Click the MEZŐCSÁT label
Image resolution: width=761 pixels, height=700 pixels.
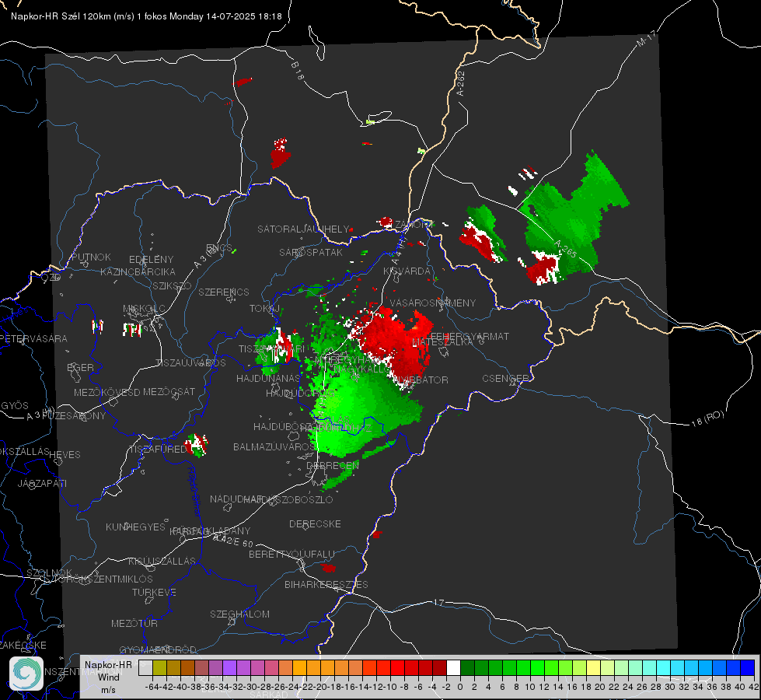point(169,391)
